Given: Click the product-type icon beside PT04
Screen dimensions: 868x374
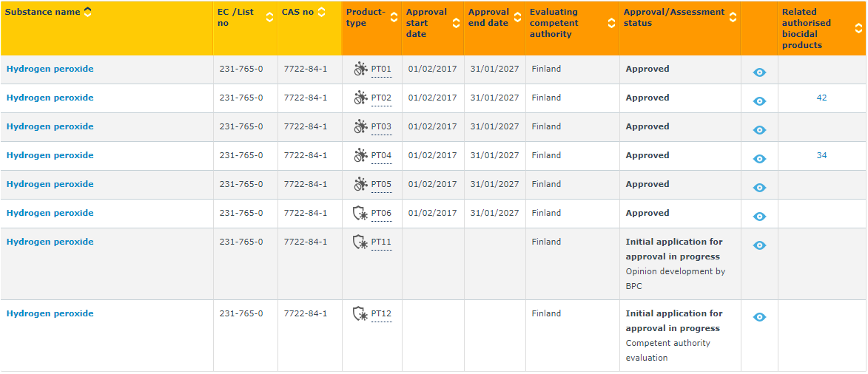Looking at the screenshot, I should tap(360, 156).
